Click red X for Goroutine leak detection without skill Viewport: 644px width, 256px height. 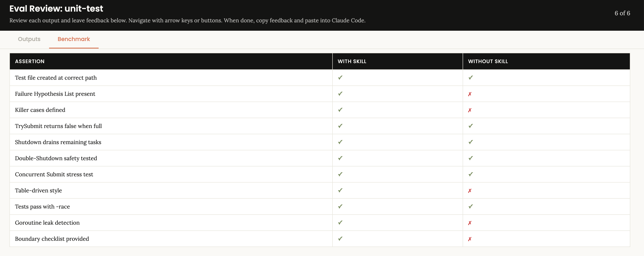(x=469, y=223)
